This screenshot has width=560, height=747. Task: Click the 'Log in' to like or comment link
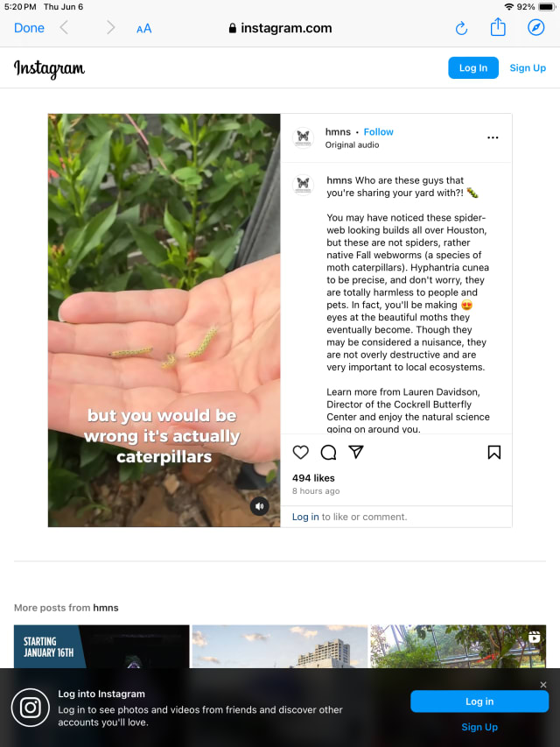(x=305, y=517)
